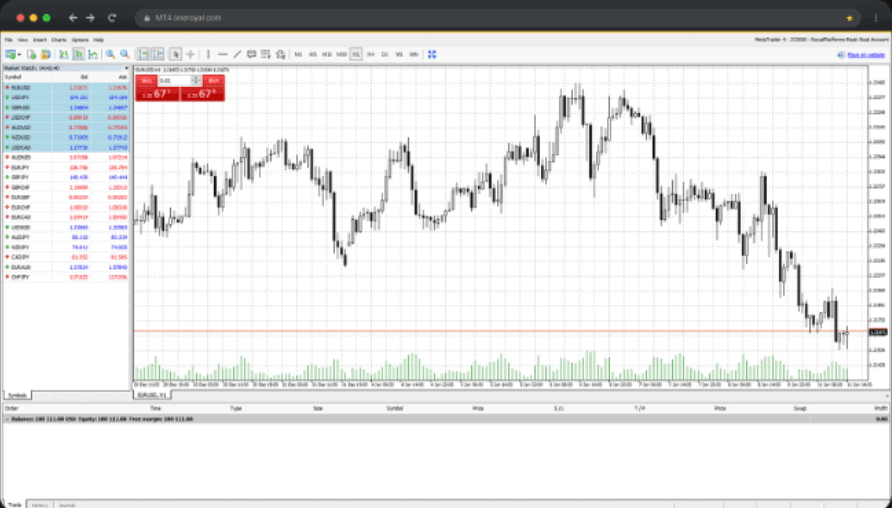Increase the lot volume with stepper arrow
892x508 pixels.
pos(199,78)
